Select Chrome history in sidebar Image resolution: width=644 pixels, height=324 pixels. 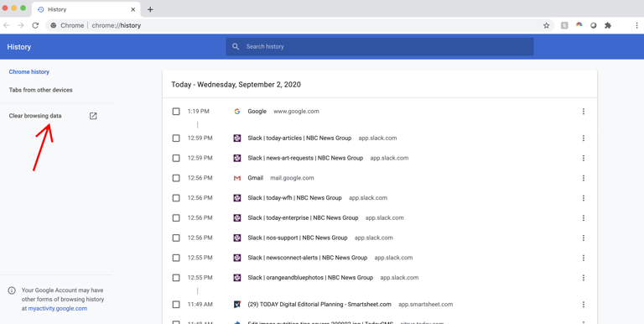click(29, 72)
